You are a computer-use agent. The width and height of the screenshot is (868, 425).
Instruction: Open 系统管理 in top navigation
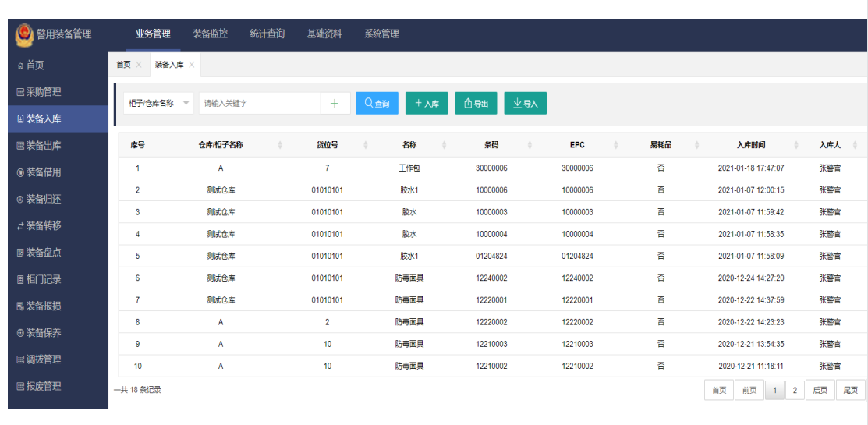tap(381, 34)
